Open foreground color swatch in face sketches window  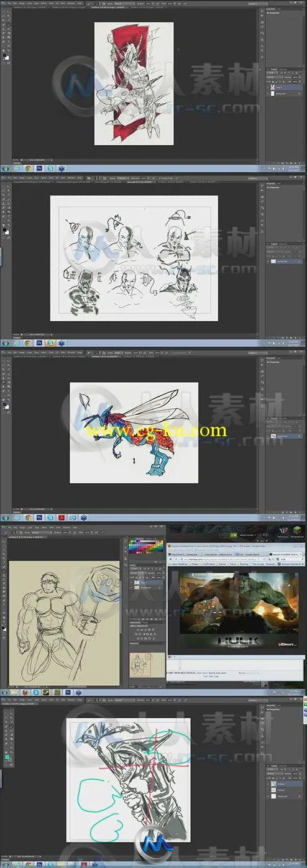point(4,229)
